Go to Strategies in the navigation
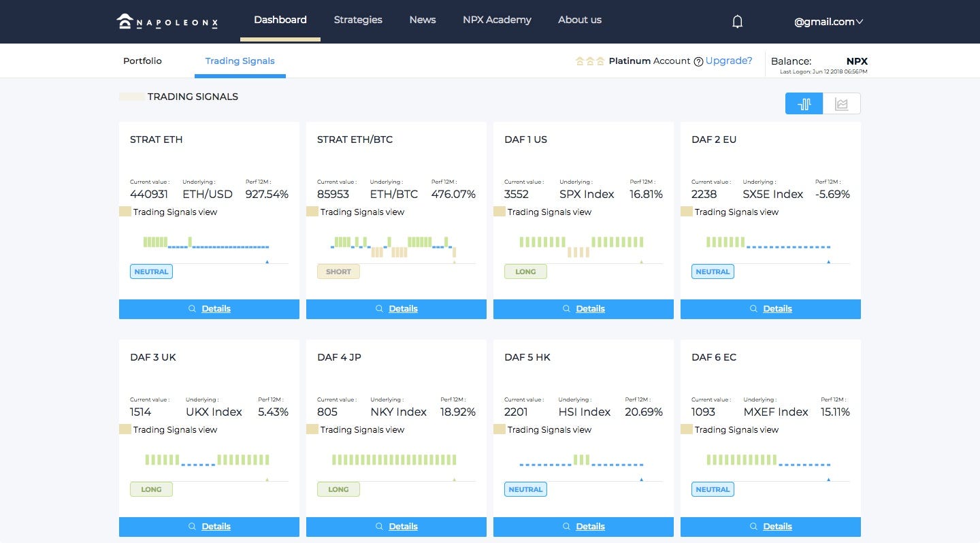The image size is (980, 543). (x=358, y=20)
